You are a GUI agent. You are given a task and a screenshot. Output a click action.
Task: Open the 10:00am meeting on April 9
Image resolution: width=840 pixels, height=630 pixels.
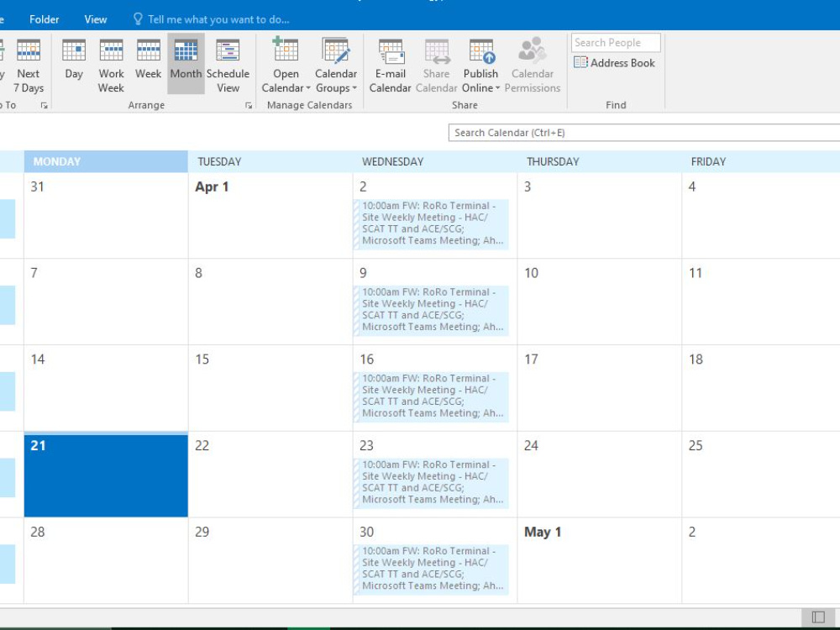click(431, 310)
